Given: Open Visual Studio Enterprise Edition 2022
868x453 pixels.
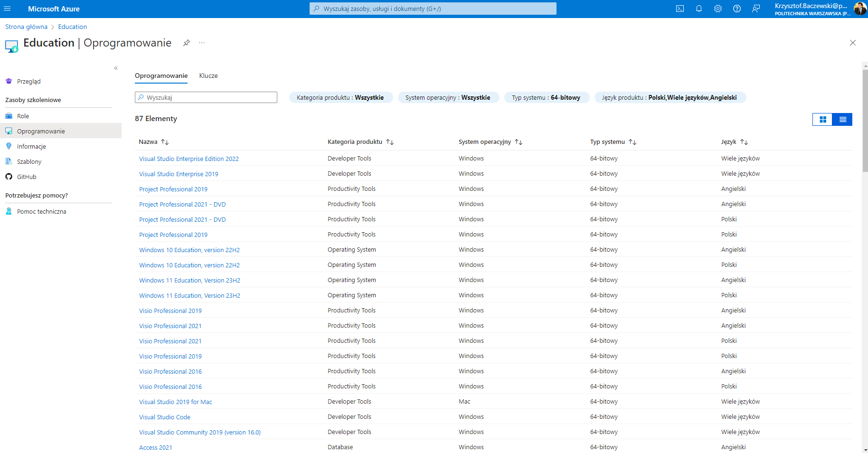Looking at the screenshot, I should coord(189,159).
